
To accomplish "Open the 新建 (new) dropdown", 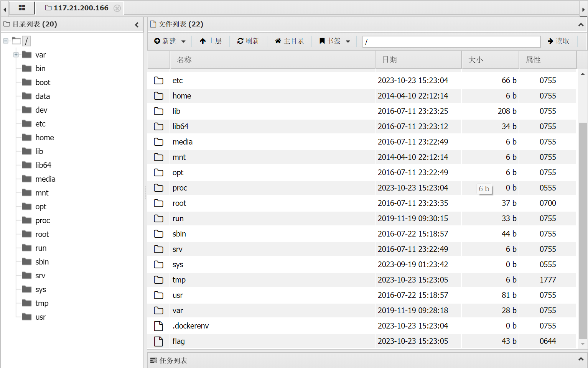I will coord(170,41).
